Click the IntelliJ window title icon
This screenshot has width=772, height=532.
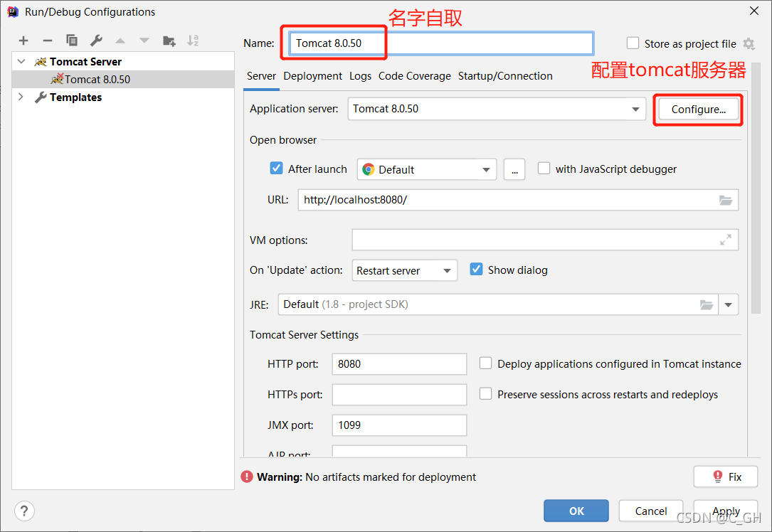coord(13,12)
